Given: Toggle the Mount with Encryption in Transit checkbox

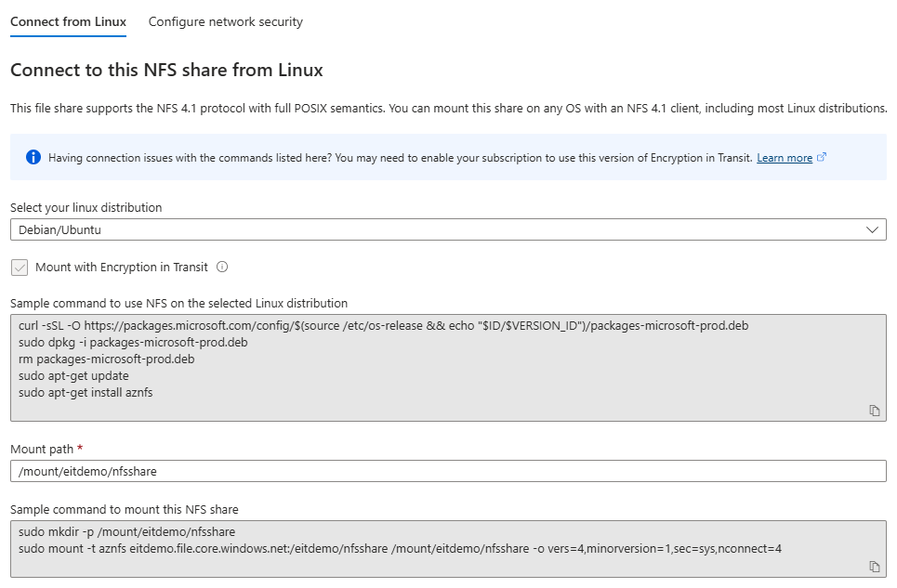Looking at the screenshot, I should [20, 268].
